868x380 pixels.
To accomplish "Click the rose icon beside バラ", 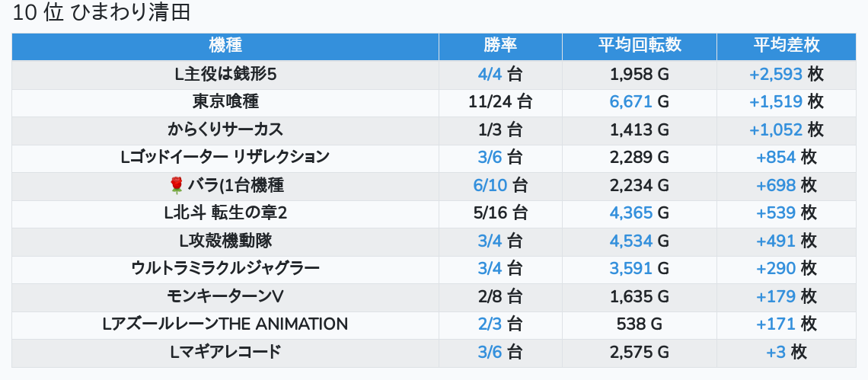I will pos(177,185).
